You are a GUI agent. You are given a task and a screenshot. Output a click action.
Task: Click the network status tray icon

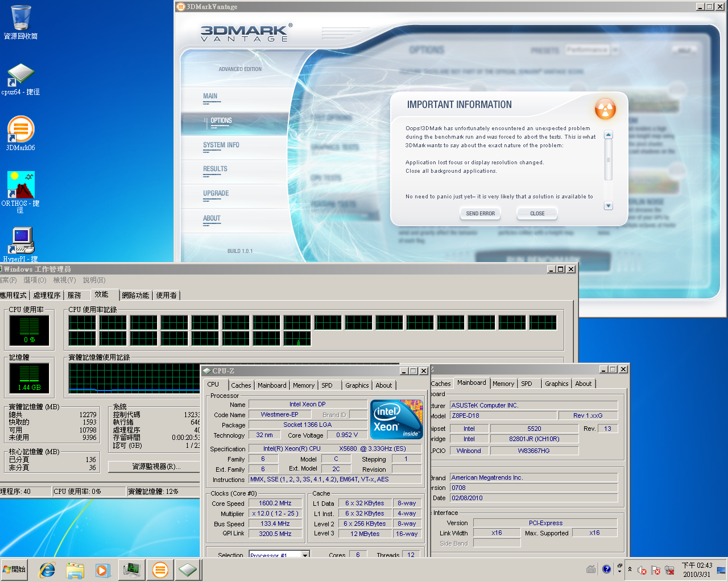pyautogui.click(x=669, y=570)
